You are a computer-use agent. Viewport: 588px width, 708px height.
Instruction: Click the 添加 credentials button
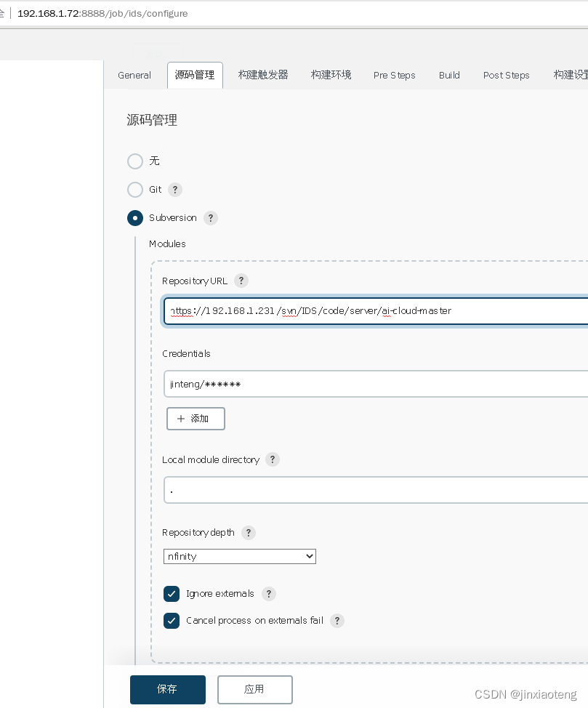tap(196, 419)
